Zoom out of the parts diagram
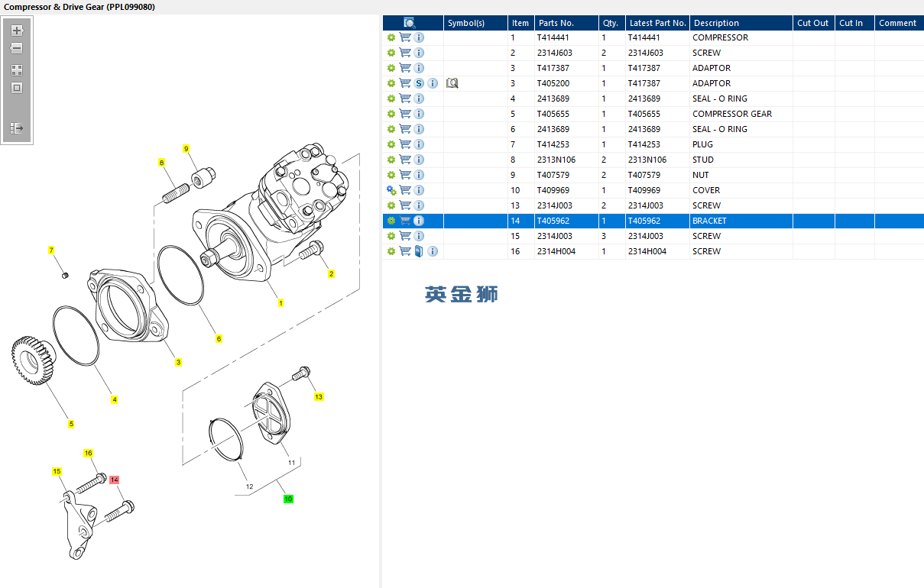924x588 pixels. click(x=17, y=48)
